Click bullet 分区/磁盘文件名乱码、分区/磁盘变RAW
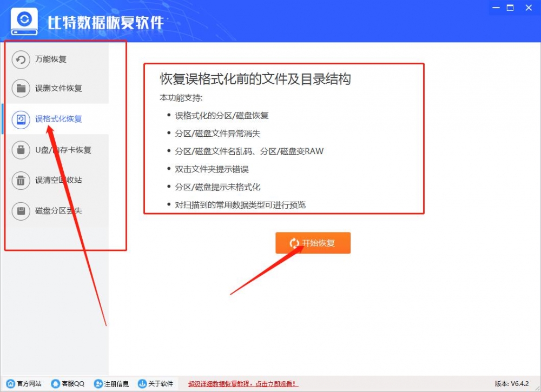Screen dimensions: 541x392 pos(249,151)
